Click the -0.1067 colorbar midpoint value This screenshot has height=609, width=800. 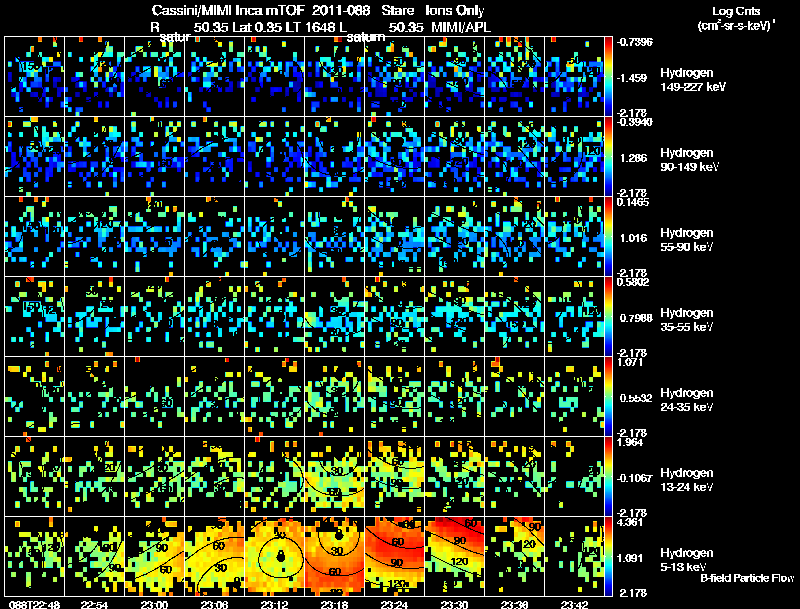click(x=634, y=478)
